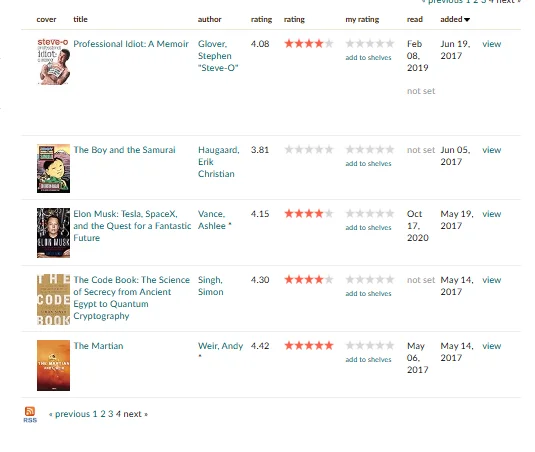Add The Boy and the Samurai to shelves
535x452 pixels.
pos(368,163)
